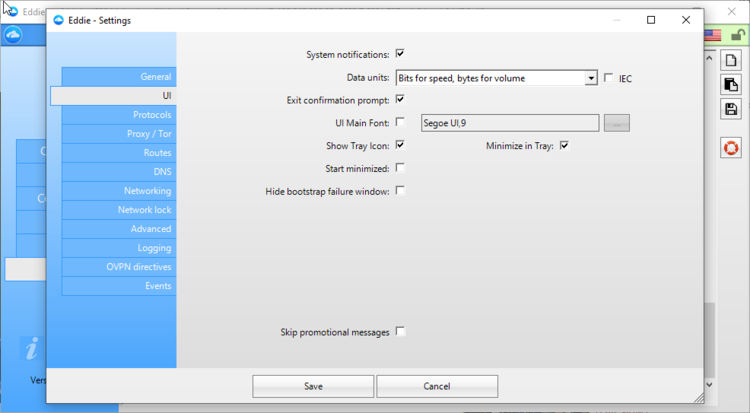The image size is (750, 413).
Task: Open the Networking tab
Action: [119, 191]
